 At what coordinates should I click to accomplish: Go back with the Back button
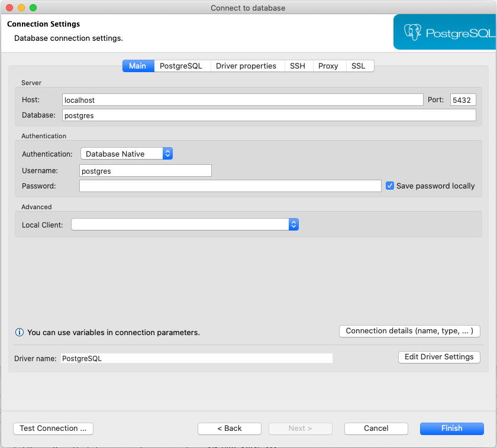click(x=230, y=428)
